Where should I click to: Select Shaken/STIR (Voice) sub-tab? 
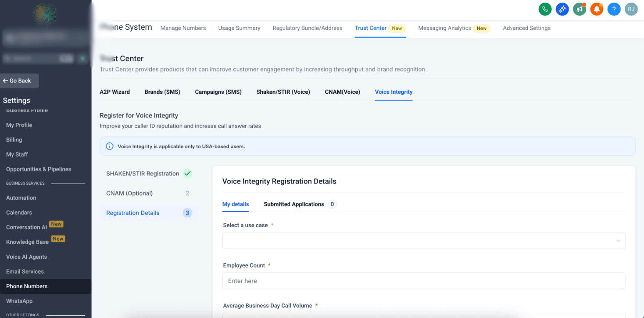[283, 92]
